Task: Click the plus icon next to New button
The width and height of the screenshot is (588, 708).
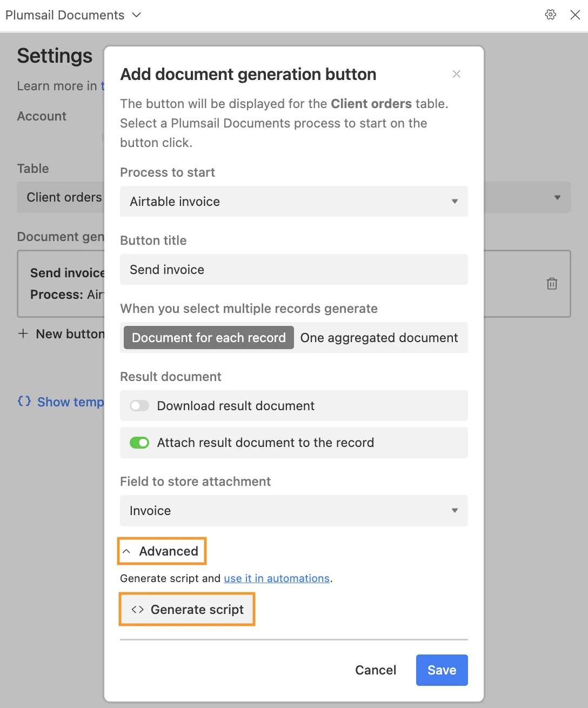Action: tap(23, 334)
